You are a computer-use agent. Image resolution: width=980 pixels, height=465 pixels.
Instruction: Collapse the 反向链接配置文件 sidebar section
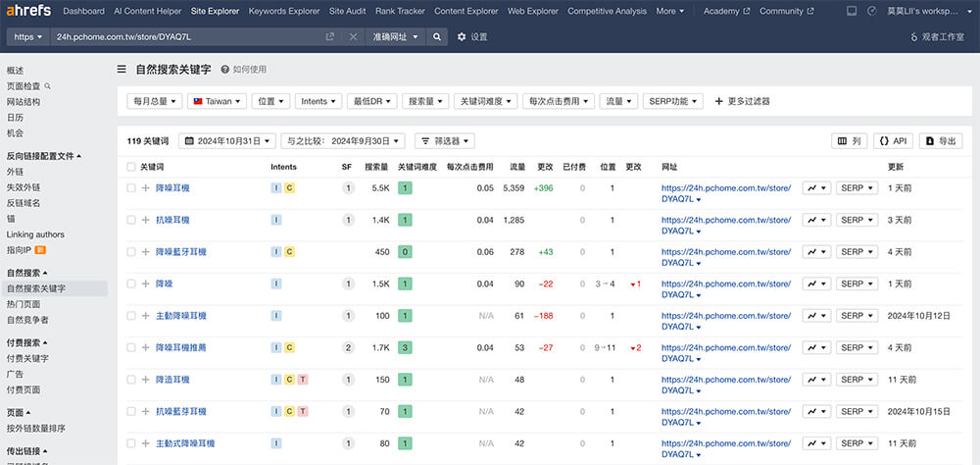tap(44, 156)
